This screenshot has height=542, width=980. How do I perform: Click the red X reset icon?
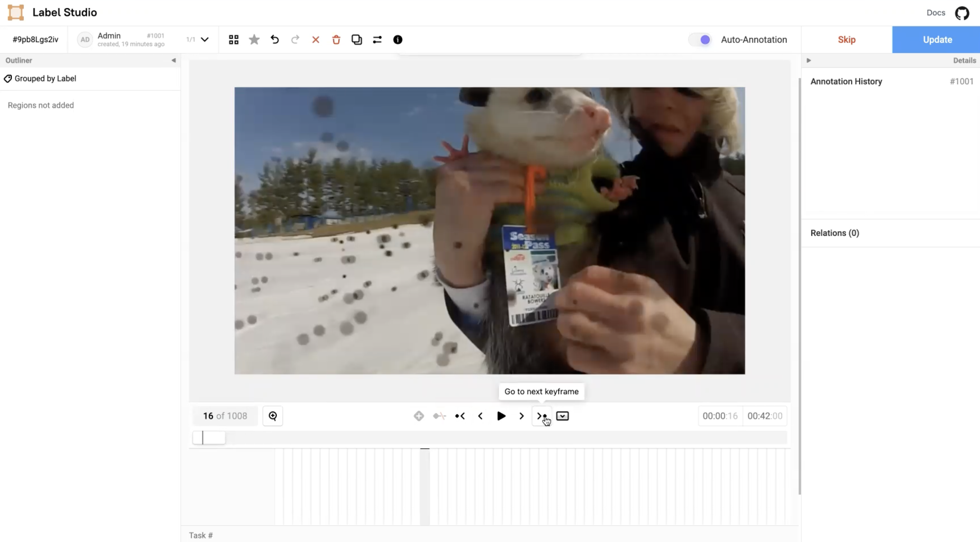[315, 40]
